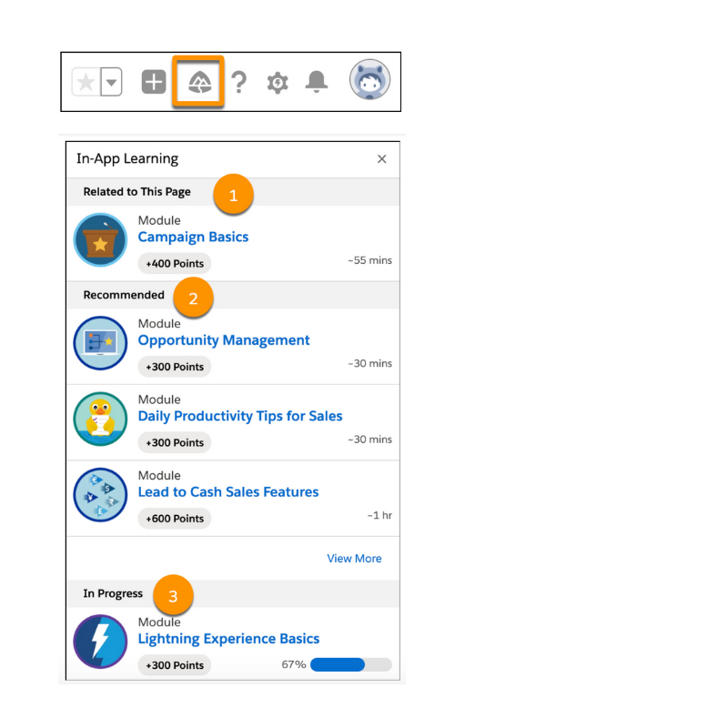Viewport: 728px width, 728px height.
Task: Click the In-App Learning panel title
Action: coord(127,158)
